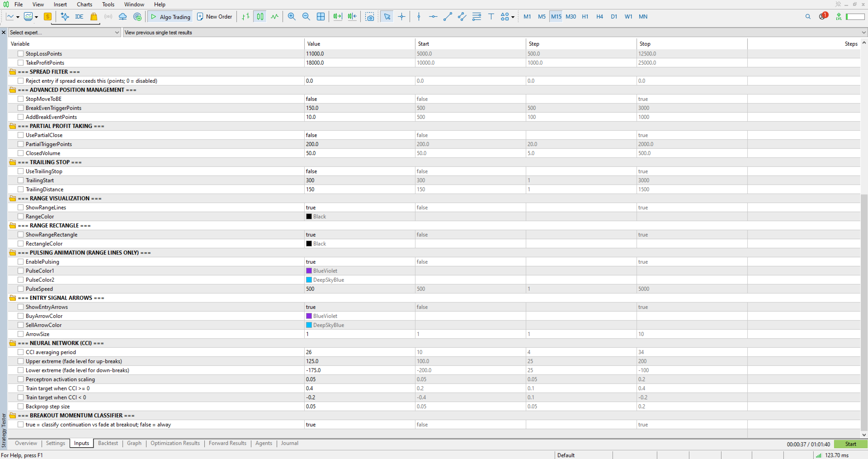Switch chart to bar chart type
The image size is (868, 459).
point(245,17)
